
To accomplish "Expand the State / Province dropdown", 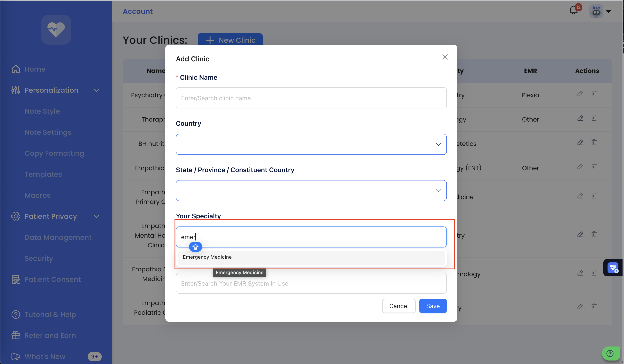I will (x=311, y=191).
